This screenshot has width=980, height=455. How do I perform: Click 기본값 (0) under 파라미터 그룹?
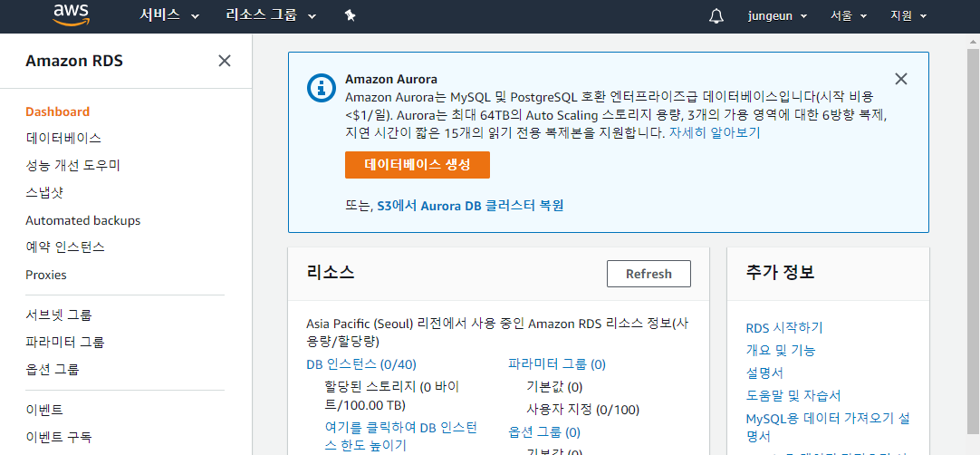pyautogui.click(x=554, y=387)
